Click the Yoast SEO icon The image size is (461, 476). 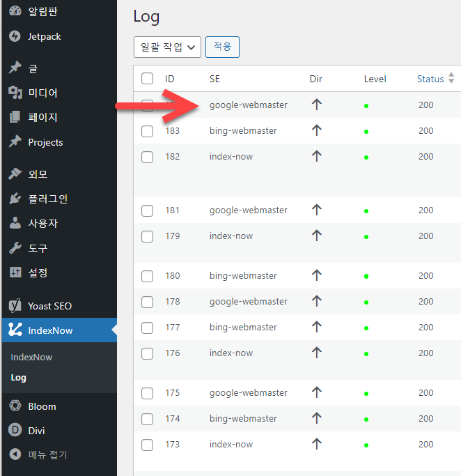point(15,306)
